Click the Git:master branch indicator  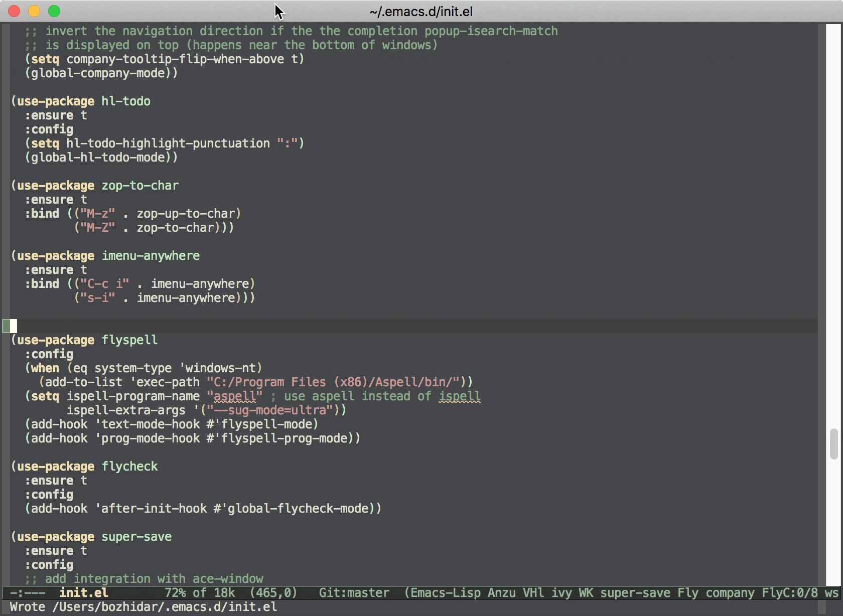pyautogui.click(x=354, y=593)
